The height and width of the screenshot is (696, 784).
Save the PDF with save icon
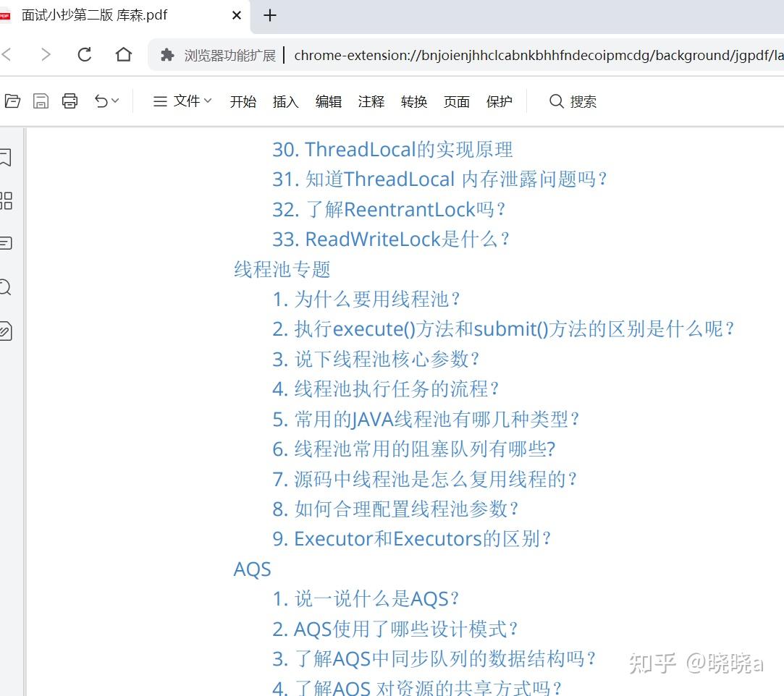pos(41,101)
